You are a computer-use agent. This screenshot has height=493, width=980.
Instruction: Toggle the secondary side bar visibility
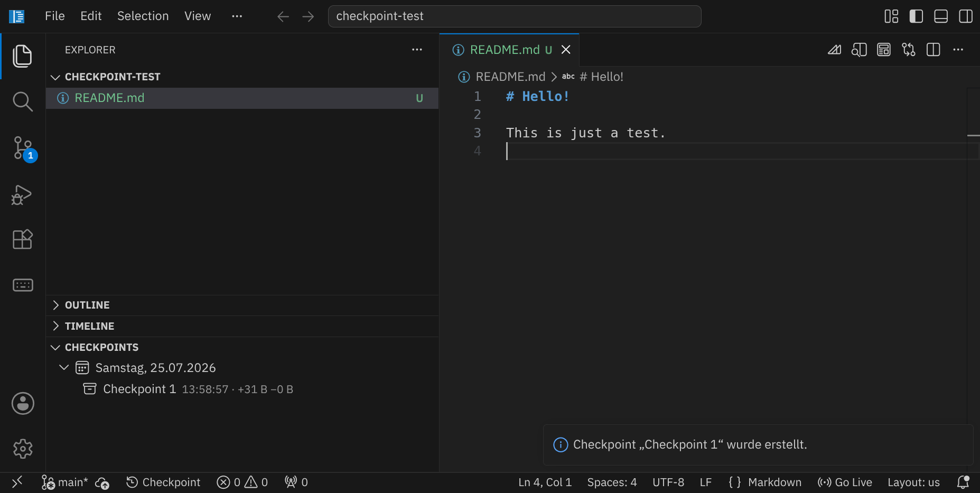point(966,16)
